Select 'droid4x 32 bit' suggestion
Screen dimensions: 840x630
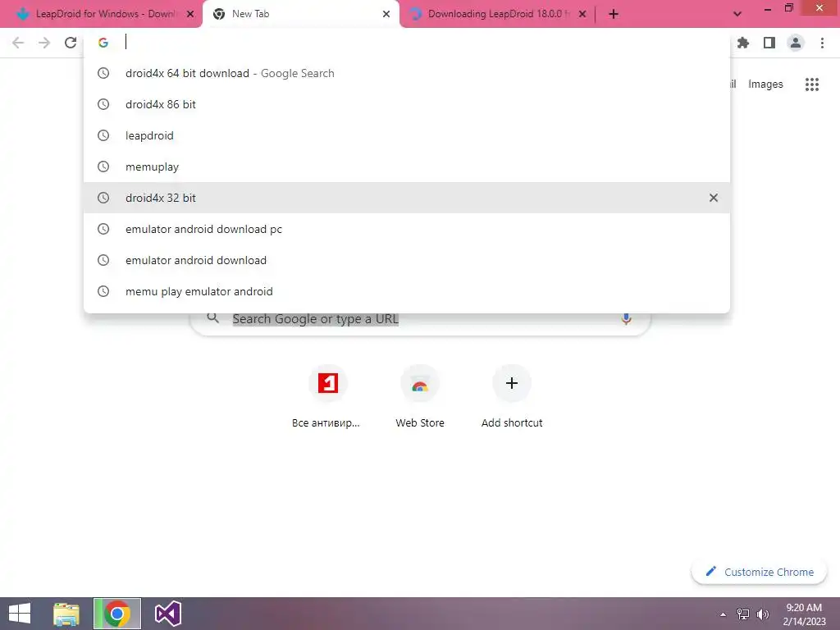tap(407, 198)
